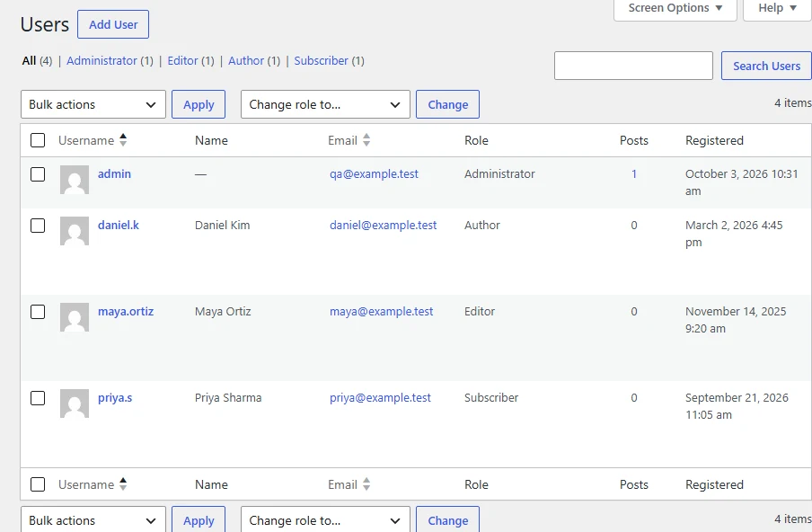
Task: Click Email column header text
Action: tap(342, 140)
